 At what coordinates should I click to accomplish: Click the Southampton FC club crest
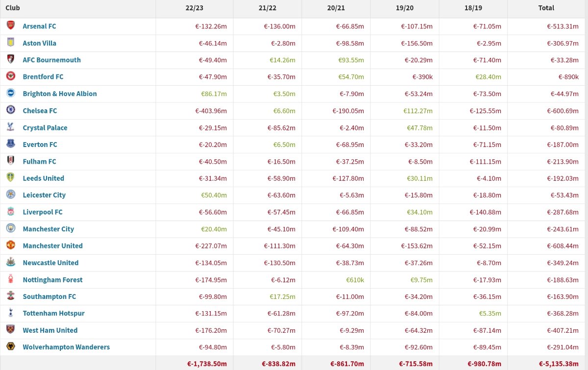click(11, 296)
